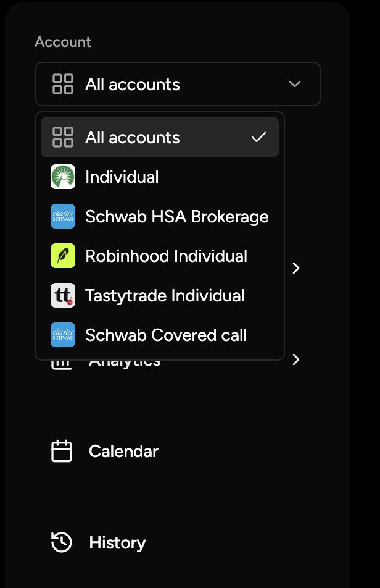Image resolution: width=380 pixels, height=588 pixels.
Task: Click the grid icon in the account selector box
Action: point(62,84)
